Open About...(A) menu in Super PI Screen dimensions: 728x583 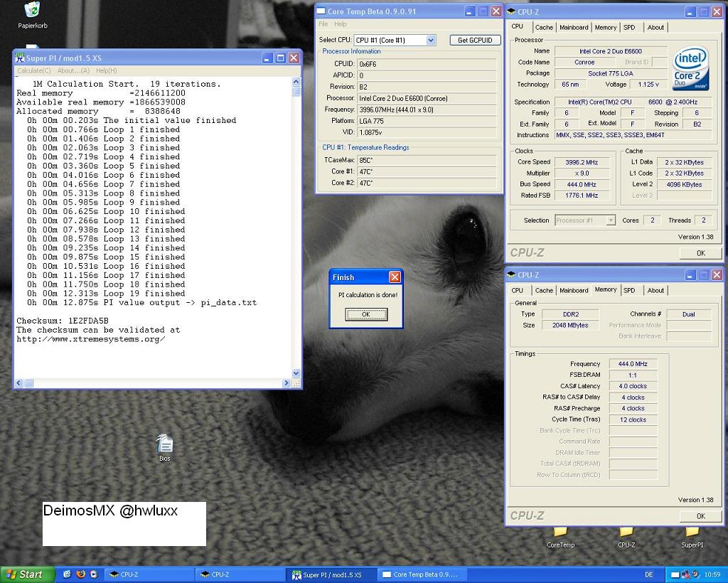point(73,70)
